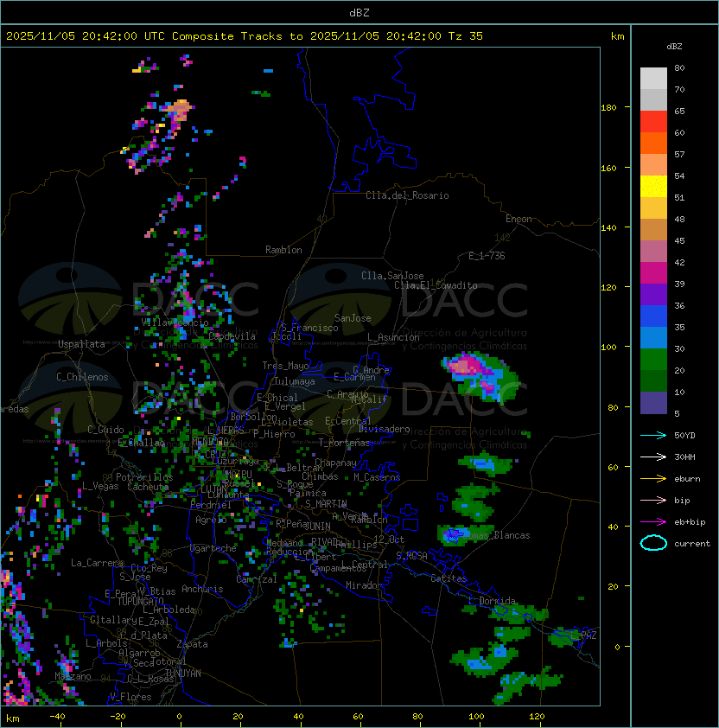719x728 pixels.
Task: Click the Zapata place label
Action: (x=192, y=644)
